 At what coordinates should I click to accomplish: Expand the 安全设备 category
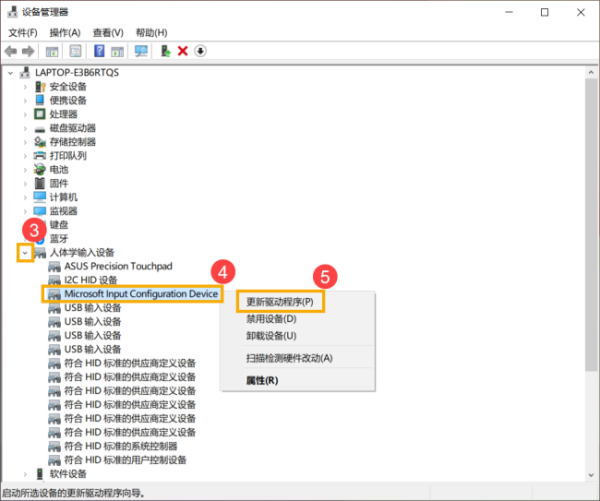point(25,87)
